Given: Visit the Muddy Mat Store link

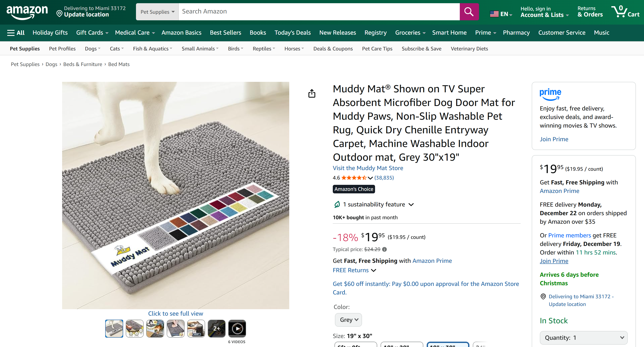Looking at the screenshot, I should (368, 168).
